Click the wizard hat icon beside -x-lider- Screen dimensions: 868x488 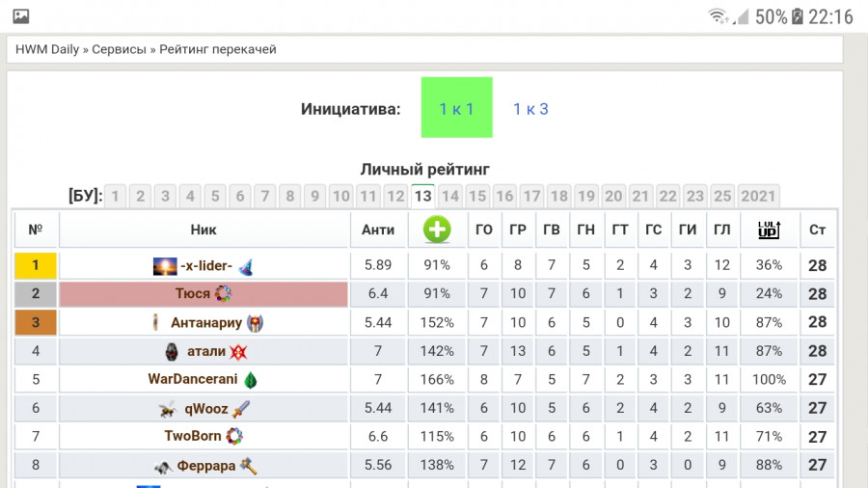[x=246, y=267]
